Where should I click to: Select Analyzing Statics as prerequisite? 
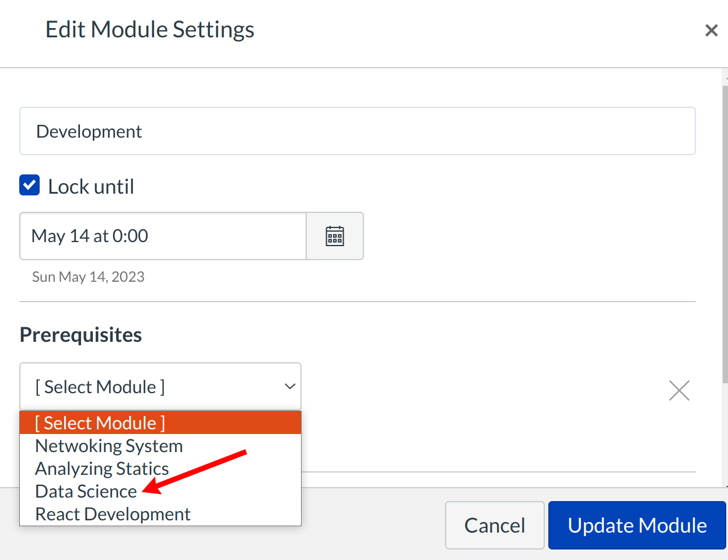(102, 469)
